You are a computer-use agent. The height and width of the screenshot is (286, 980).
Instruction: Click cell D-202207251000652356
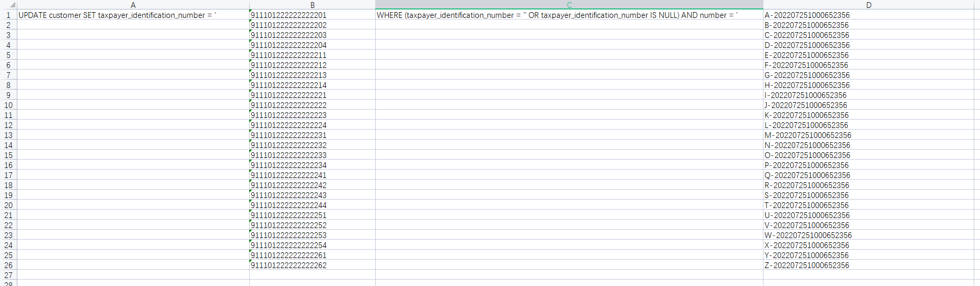point(869,45)
